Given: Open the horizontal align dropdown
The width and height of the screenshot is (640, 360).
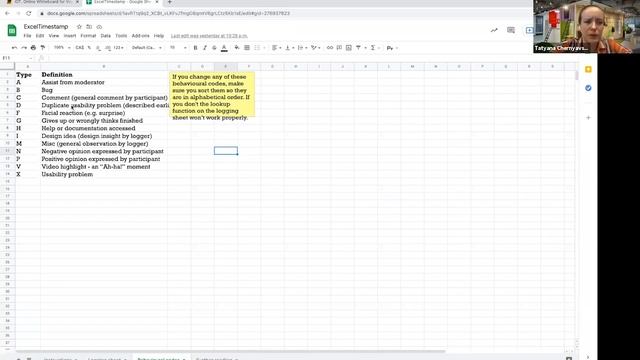Looking at the screenshot, I should coord(276,48).
